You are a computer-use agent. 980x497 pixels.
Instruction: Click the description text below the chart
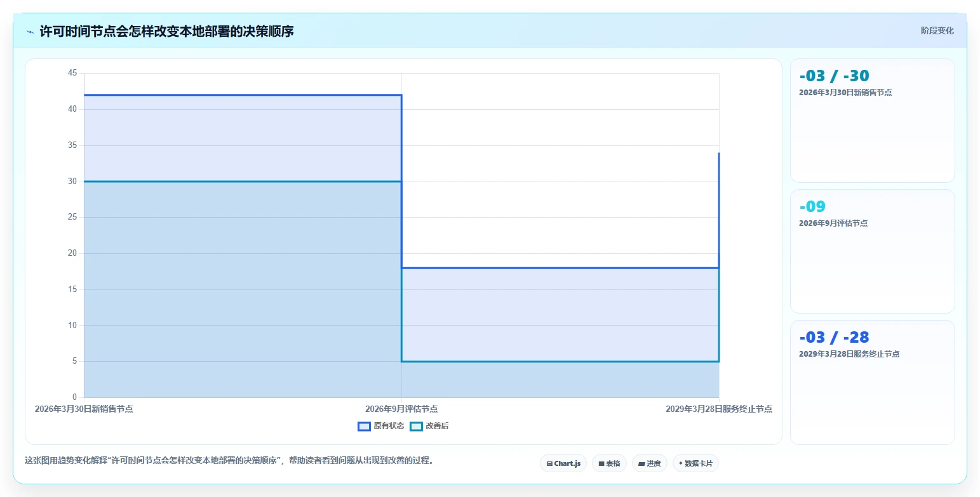point(229,461)
